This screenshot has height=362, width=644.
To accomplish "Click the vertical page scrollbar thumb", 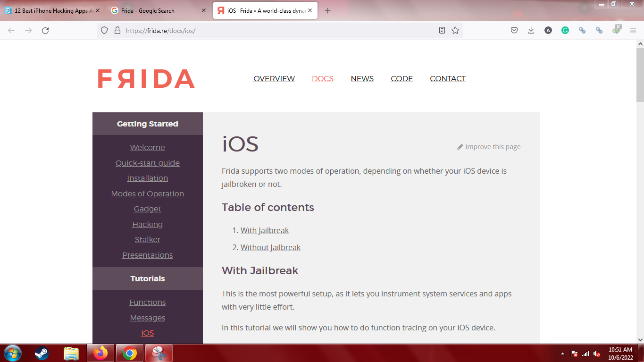I will click(x=640, y=76).
